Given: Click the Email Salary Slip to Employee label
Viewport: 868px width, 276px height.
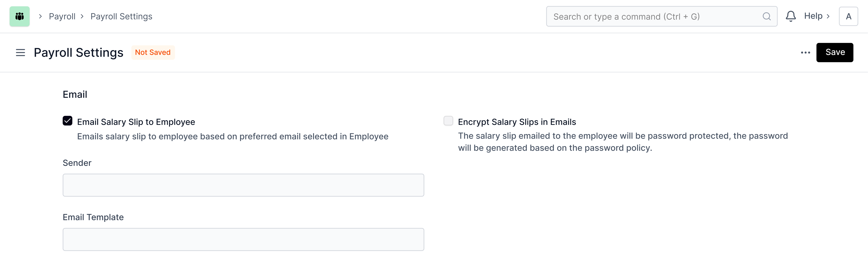Looking at the screenshot, I should pyautogui.click(x=136, y=122).
